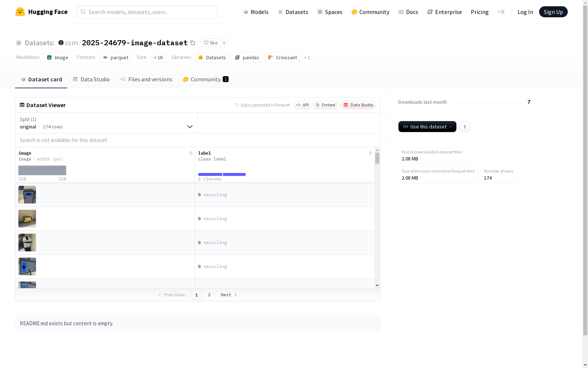The width and height of the screenshot is (588, 368).
Task: Click the like heart button
Action: point(211,43)
